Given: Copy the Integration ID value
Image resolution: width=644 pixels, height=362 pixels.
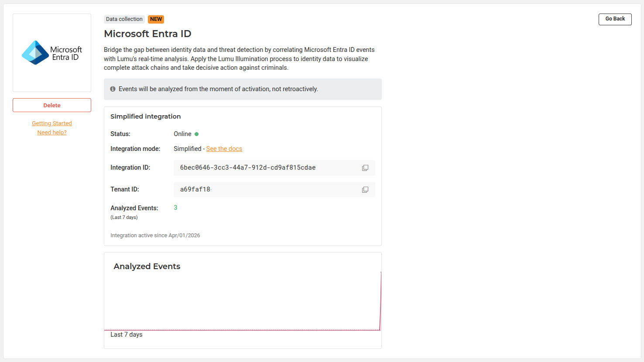Looking at the screenshot, I should pos(365,168).
